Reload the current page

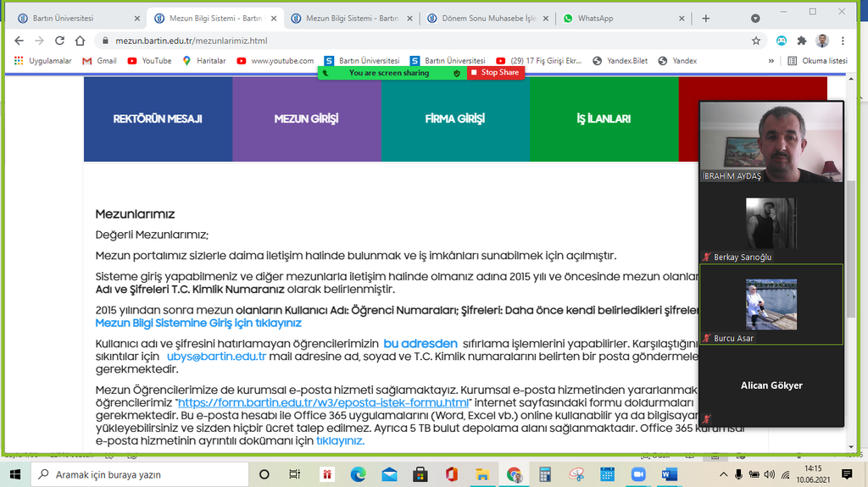pos(60,41)
